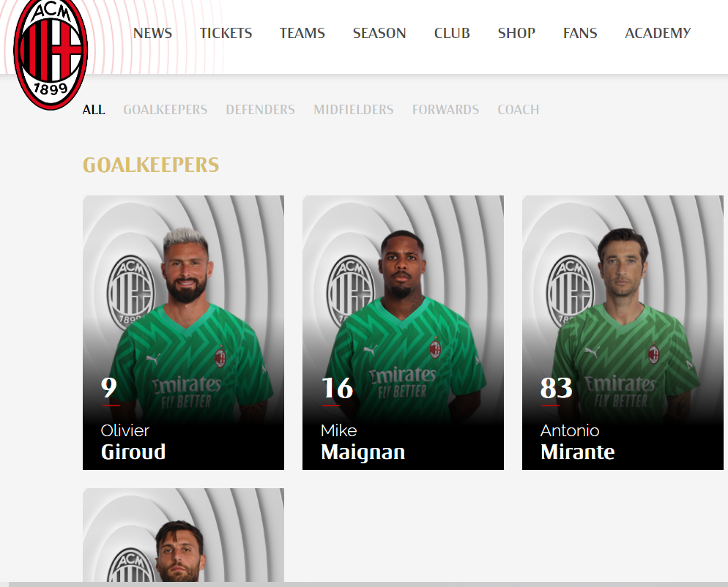Select the ALL filter tab

coord(93,110)
